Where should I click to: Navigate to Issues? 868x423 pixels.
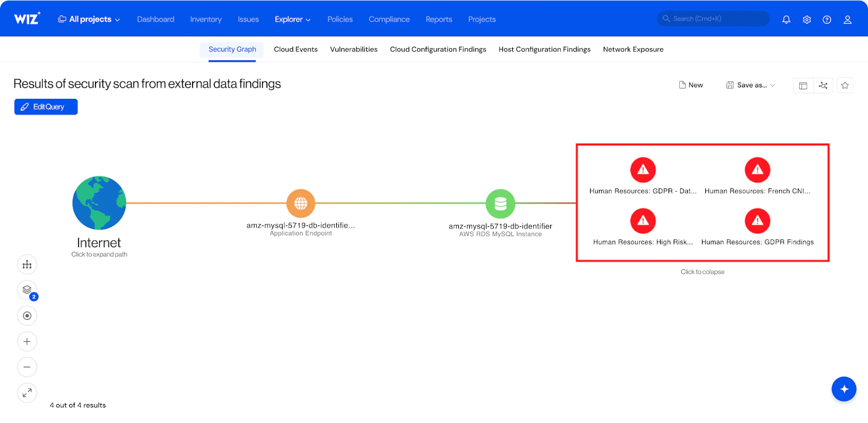[248, 20]
